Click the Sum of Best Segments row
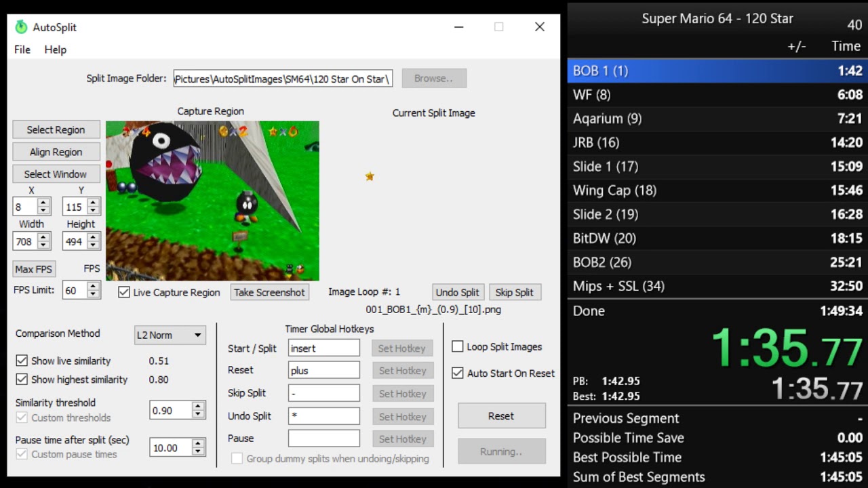Image resolution: width=868 pixels, height=488 pixels. [x=717, y=477]
